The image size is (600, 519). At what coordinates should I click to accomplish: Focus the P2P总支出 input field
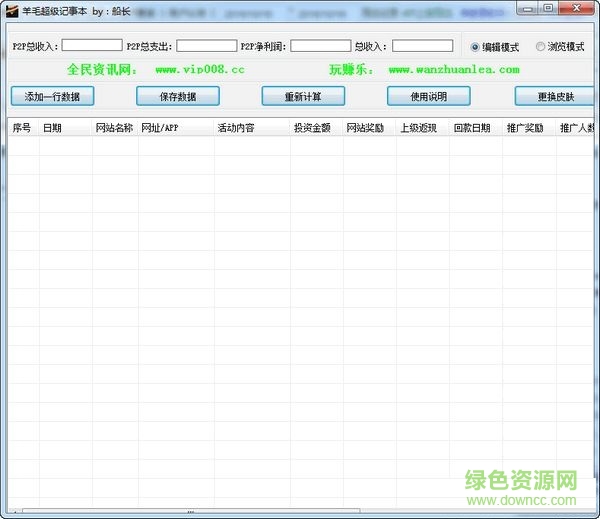coord(207,46)
